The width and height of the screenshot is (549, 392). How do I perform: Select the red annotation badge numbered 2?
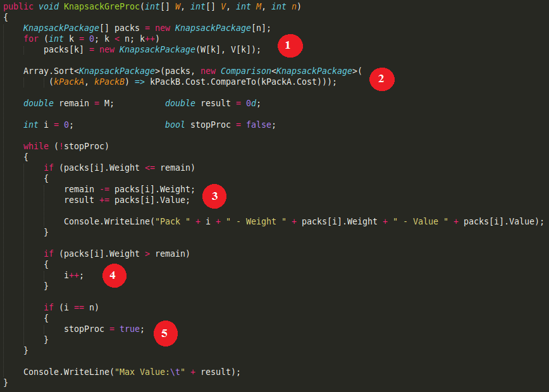pos(380,78)
